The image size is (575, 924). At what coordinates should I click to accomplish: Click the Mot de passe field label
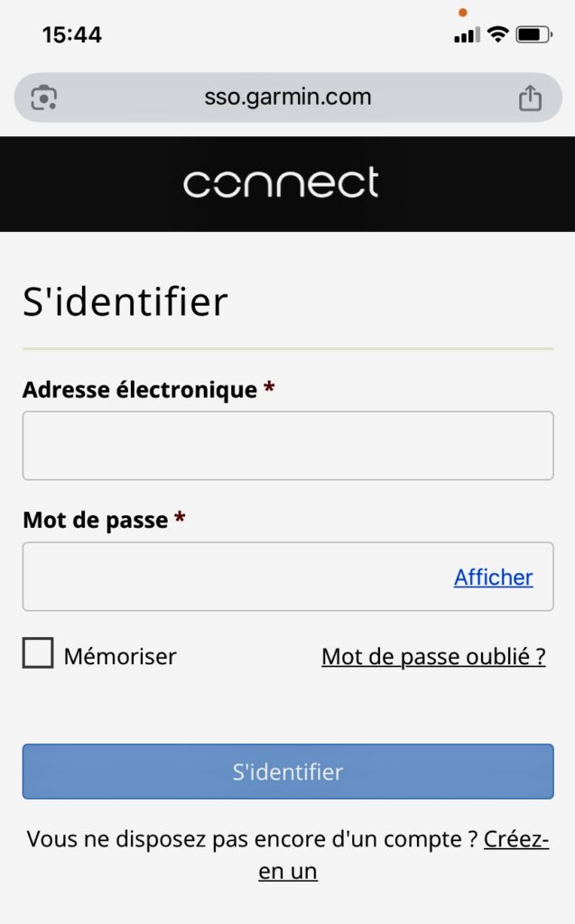click(95, 520)
